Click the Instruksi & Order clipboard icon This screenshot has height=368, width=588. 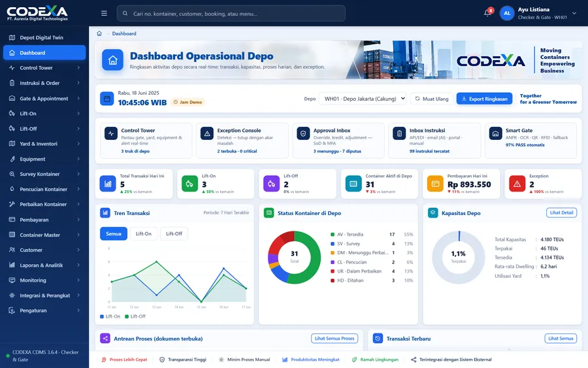12,83
